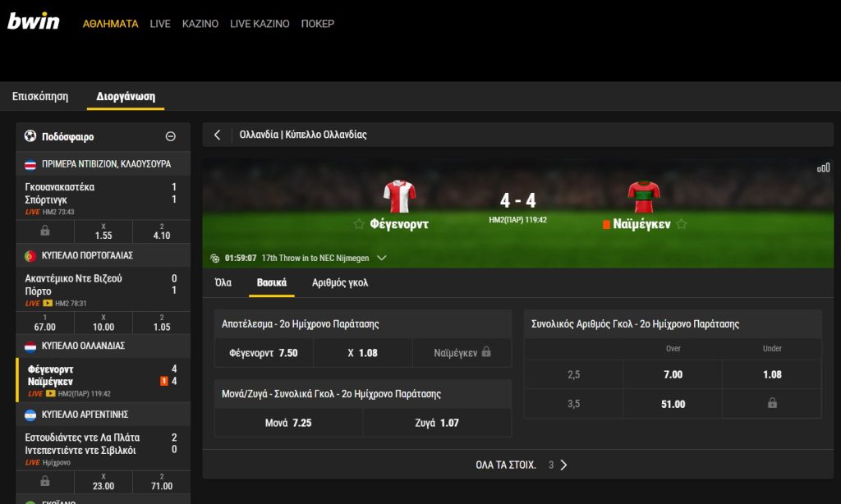Bet home win at 67.00

(45, 323)
